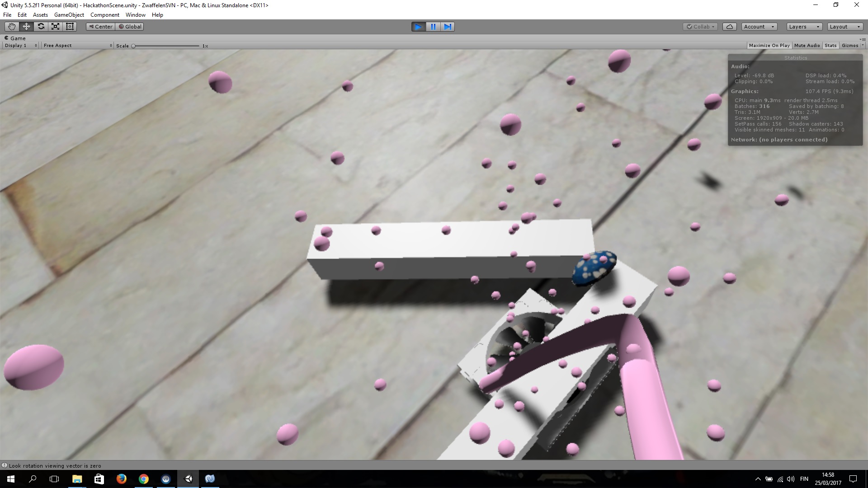Expand the Layers dropdown

[804, 27]
